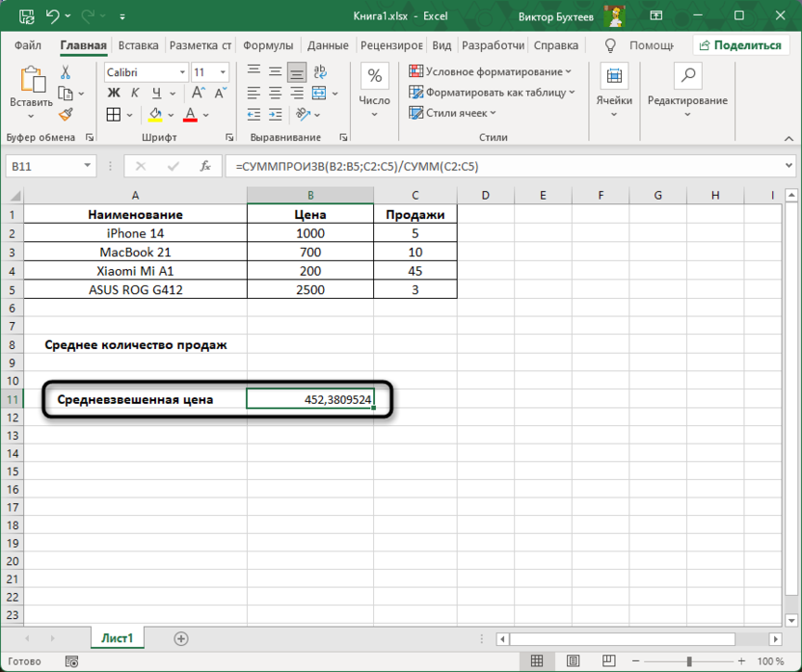Image resolution: width=802 pixels, height=672 pixels.
Task: Open the Файл menu
Action: click(28, 45)
